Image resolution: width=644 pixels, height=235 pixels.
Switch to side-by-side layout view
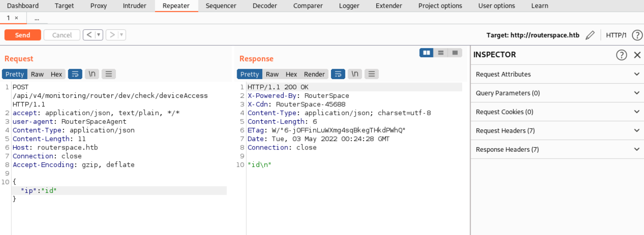pyautogui.click(x=427, y=53)
